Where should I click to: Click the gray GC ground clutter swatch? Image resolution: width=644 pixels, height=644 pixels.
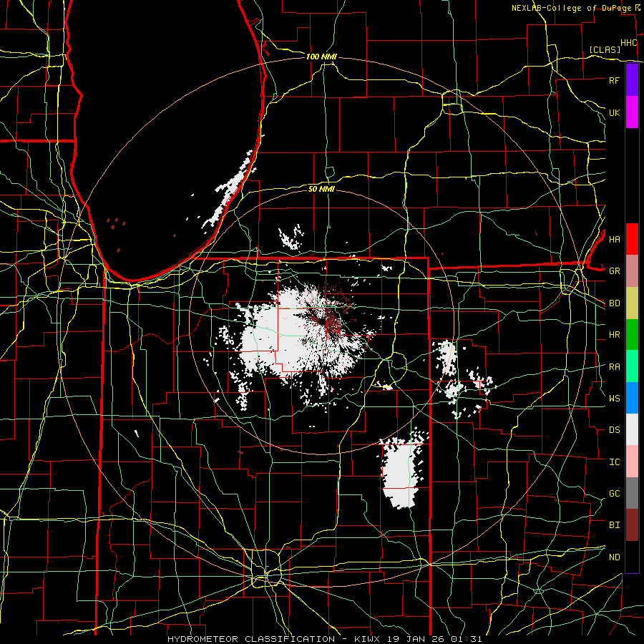point(632,493)
